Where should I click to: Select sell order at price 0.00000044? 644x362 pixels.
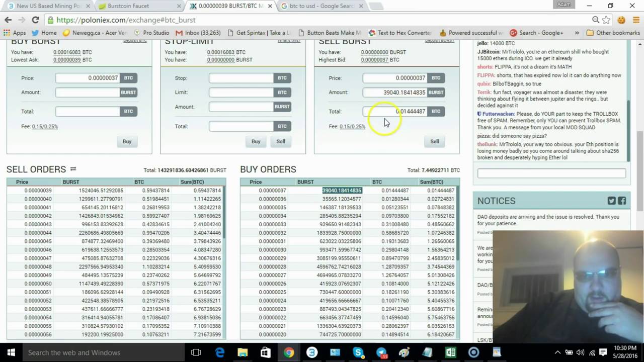click(115, 233)
